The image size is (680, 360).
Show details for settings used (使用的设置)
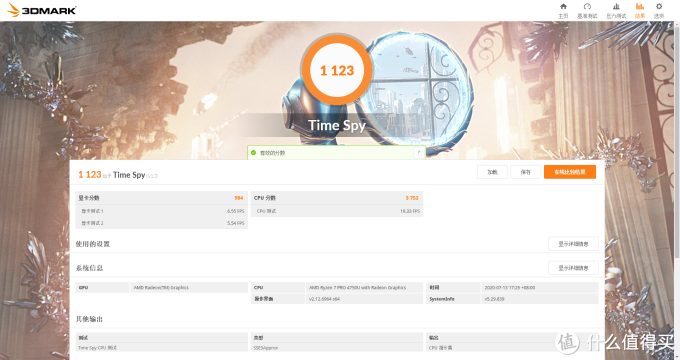(x=573, y=244)
